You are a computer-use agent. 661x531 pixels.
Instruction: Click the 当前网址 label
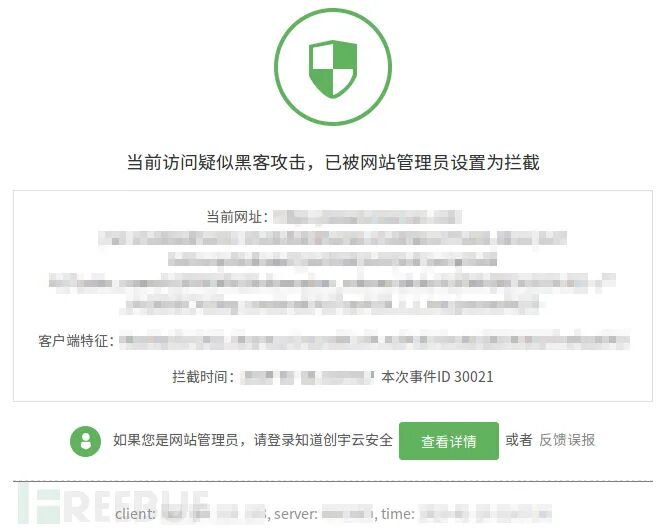pyautogui.click(x=237, y=217)
